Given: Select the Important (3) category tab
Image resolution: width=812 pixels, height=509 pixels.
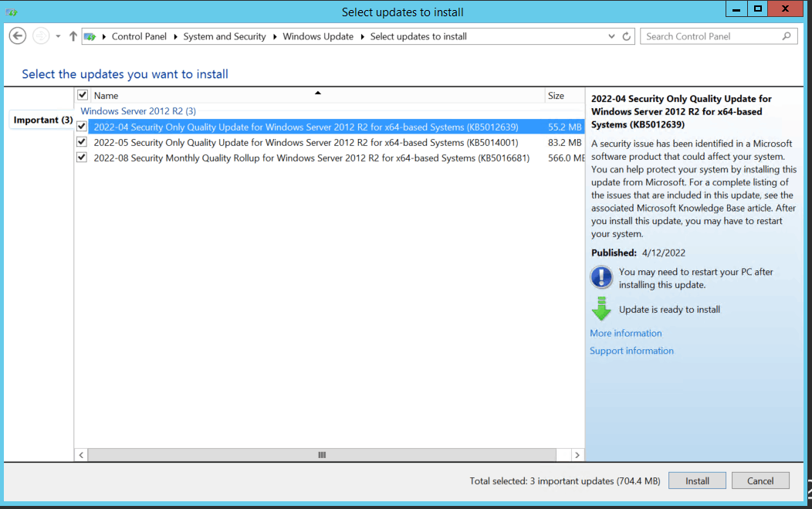Looking at the screenshot, I should click(x=42, y=120).
